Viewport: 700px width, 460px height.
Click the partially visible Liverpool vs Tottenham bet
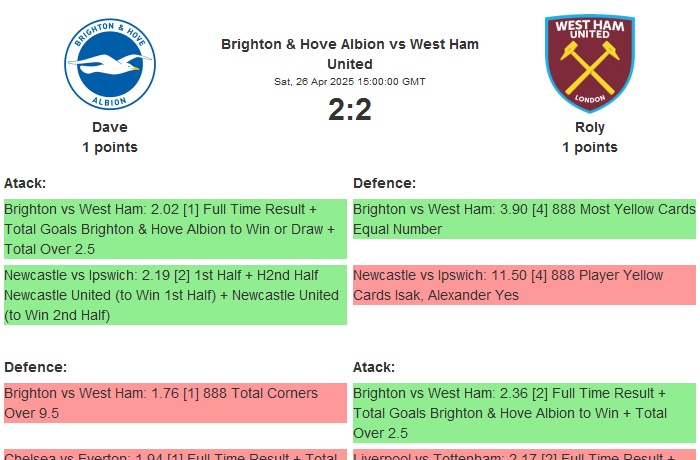tap(524, 455)
